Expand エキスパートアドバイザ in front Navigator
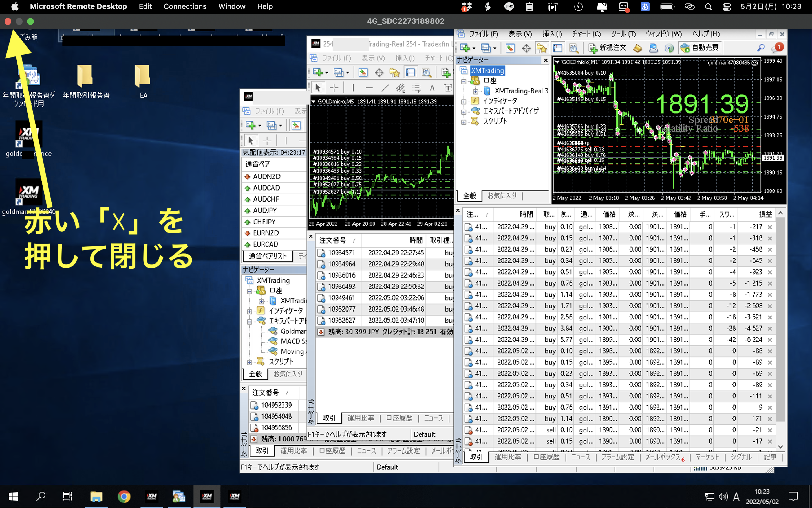Screen dimensions: 812x508 click(x=464, y=111)
